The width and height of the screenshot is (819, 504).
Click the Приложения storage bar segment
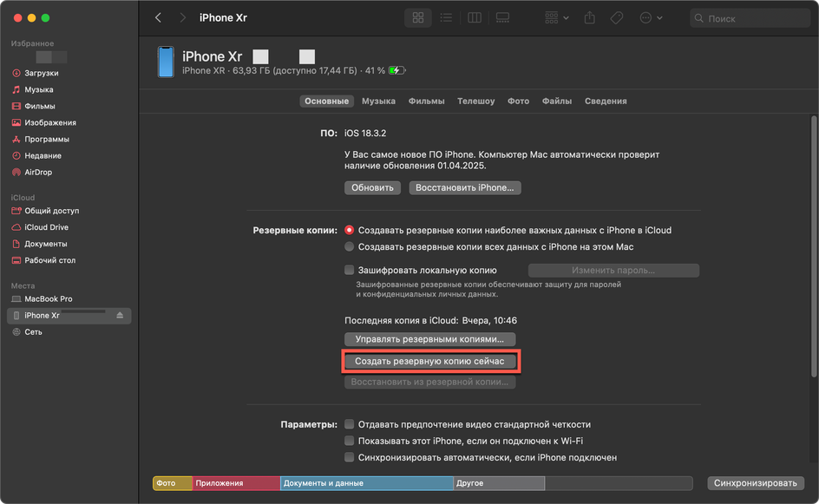(x=237, y=483)
